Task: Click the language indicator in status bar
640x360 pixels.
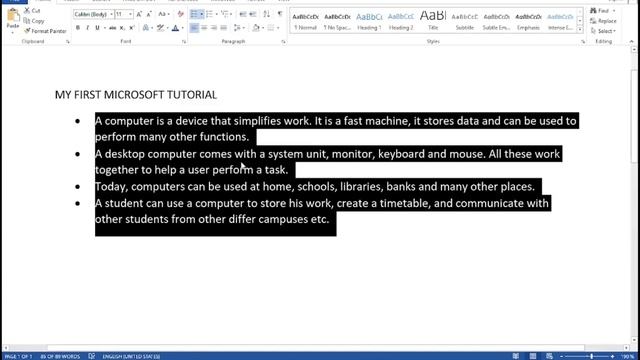Action: pos(131,356)
